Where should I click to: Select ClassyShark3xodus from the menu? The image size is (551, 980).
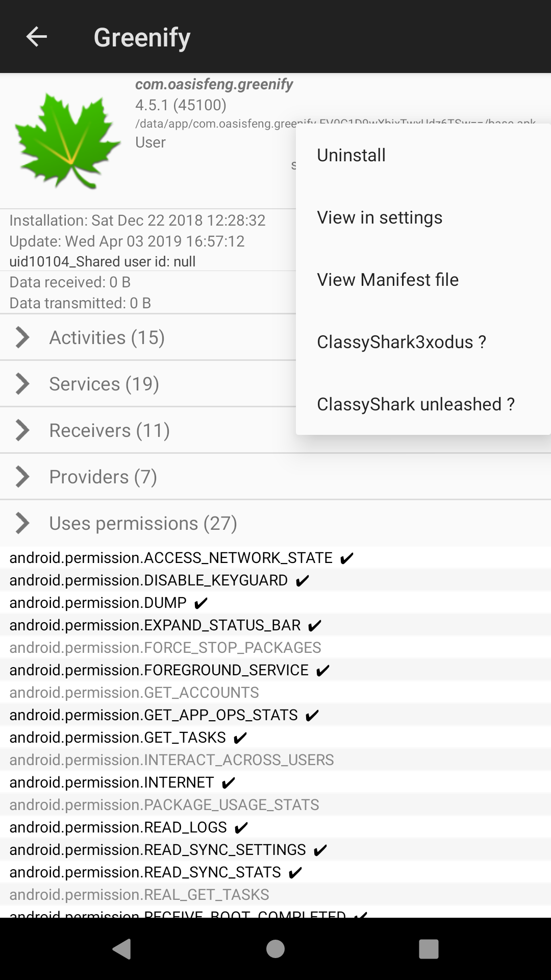pyautogui.click(x=401, y=342)
